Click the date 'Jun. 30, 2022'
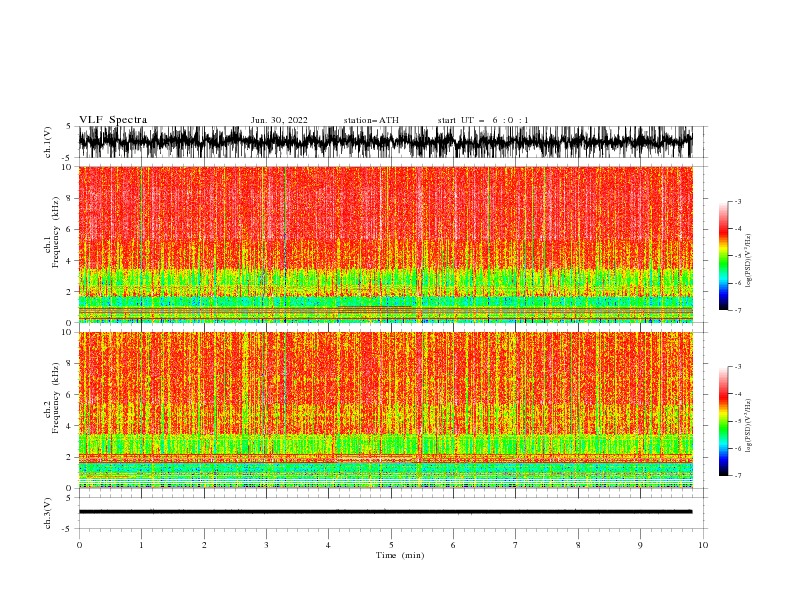 pyautogui.click(x=279, y=120)
